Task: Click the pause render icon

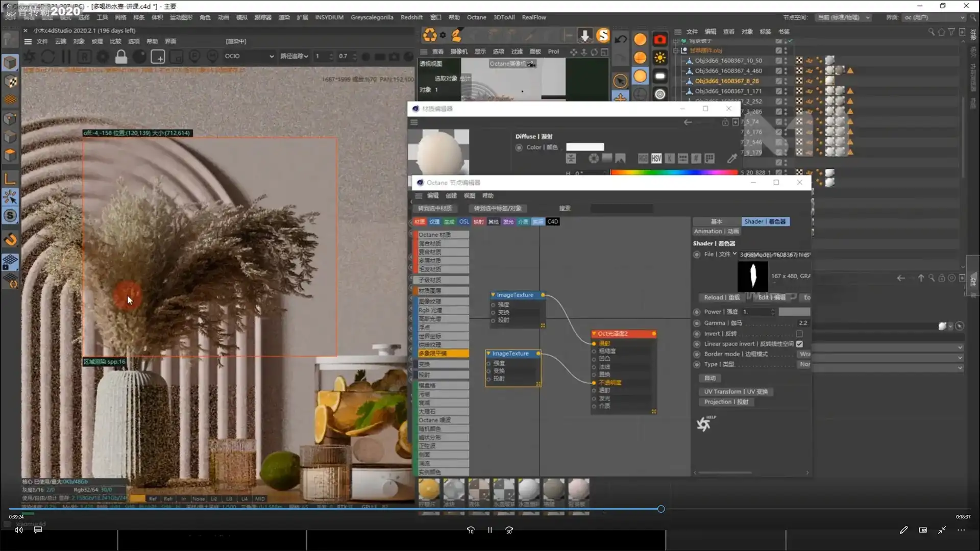Action: [x=66, y=57]
